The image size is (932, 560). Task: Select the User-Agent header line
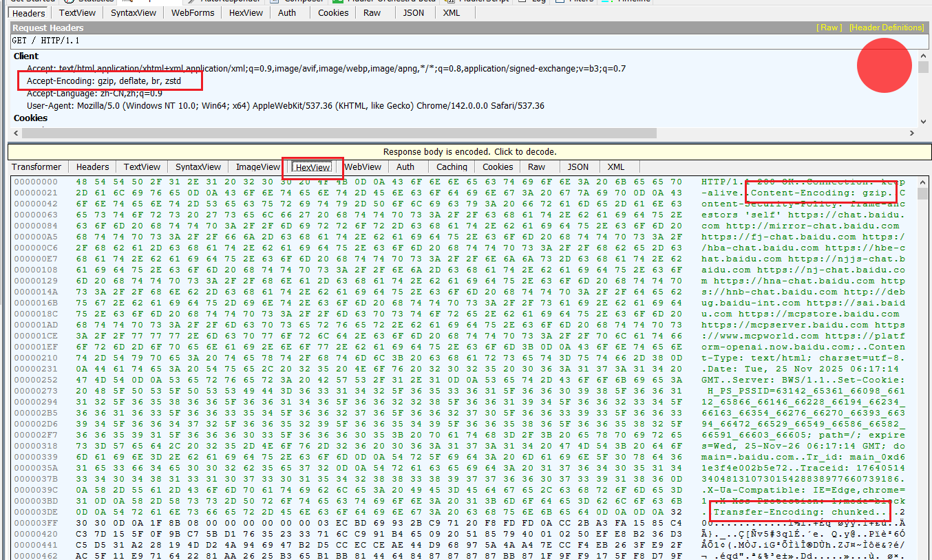[285, 106]
